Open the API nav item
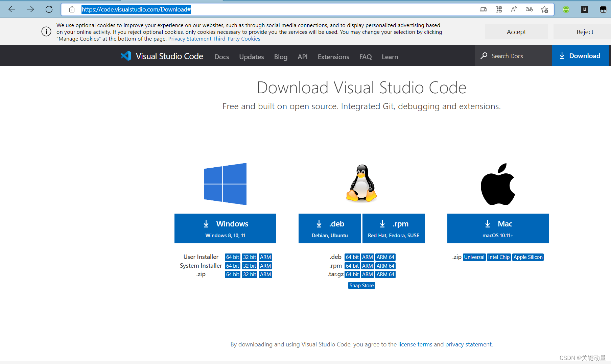 tap(303, 57)
